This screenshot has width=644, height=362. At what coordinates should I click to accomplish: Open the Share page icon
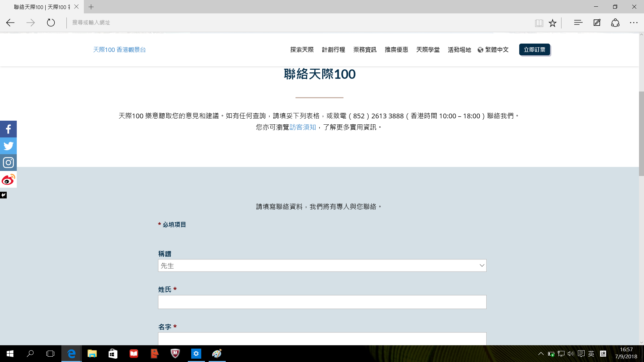(615, 23)
